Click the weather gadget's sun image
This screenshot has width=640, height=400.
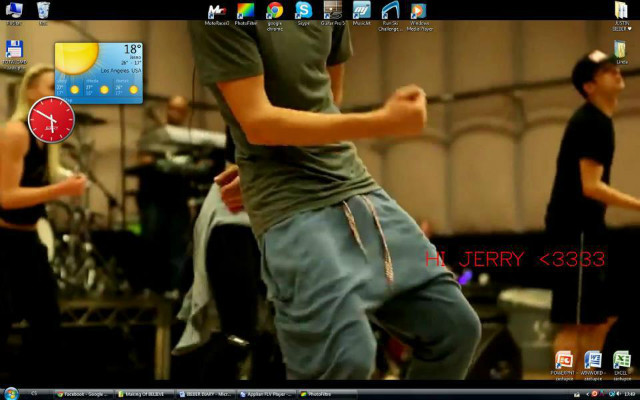pyautogui.click(x=77, y=58)
